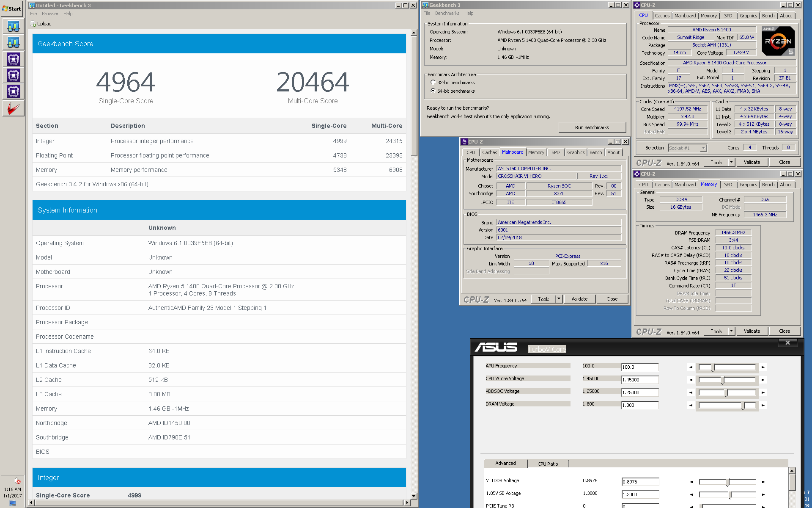Decrease CPU VCore Voltage with left arrow
Viewport: 812px width, 508px height.
(691, 380)
